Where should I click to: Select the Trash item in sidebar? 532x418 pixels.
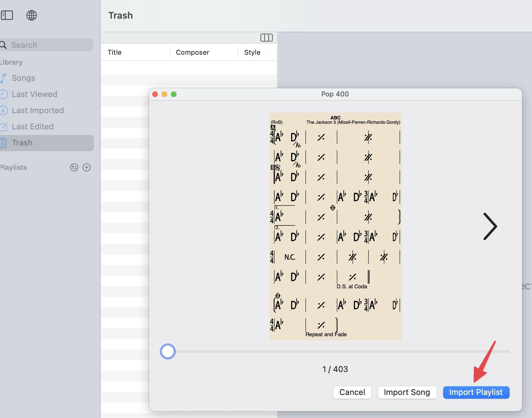click(22, 143)
